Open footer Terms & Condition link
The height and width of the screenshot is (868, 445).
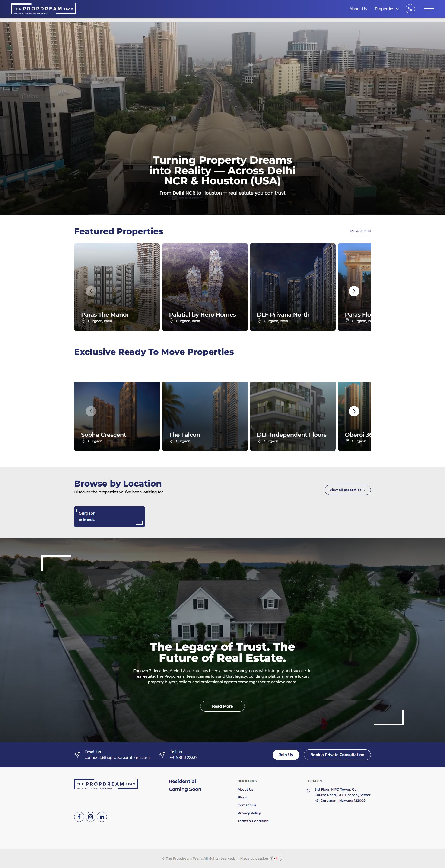tap(253, 821)
